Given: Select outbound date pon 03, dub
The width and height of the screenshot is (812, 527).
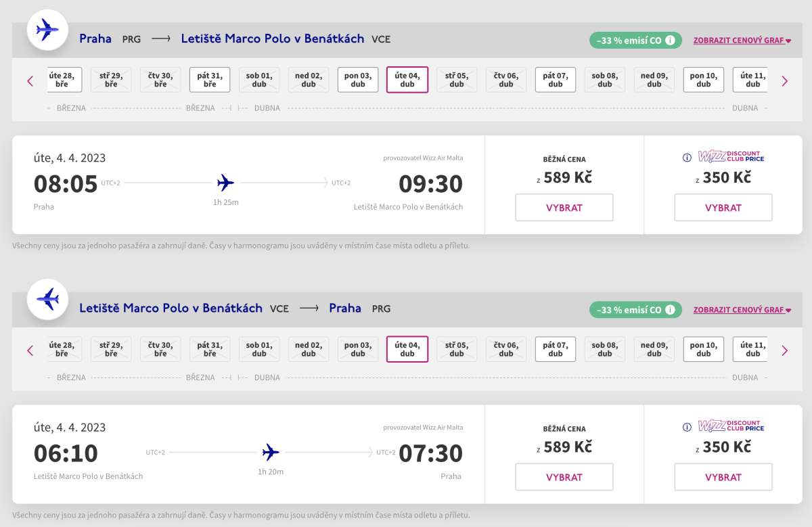Looking at the screenshot, I should (358, 80).
